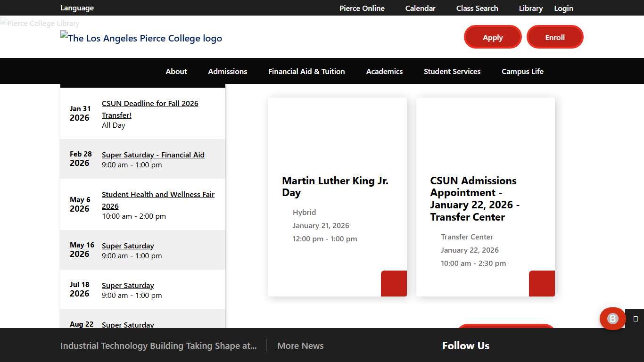The width and height of the screenshot is (644, 362).
Task: Open the About menu item
Action: coord(176,71)
